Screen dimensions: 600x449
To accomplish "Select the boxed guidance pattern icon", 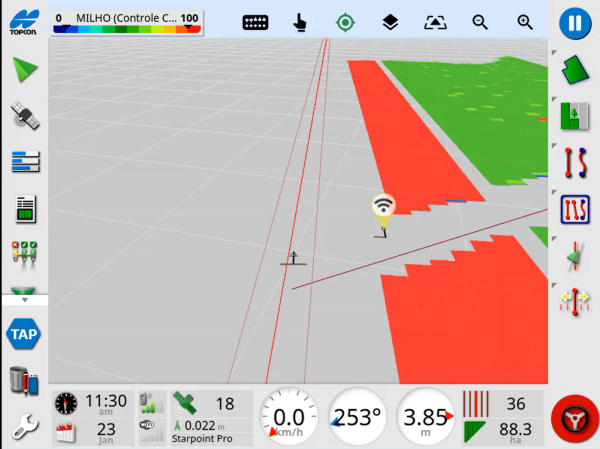I will (x=575, y=209).
